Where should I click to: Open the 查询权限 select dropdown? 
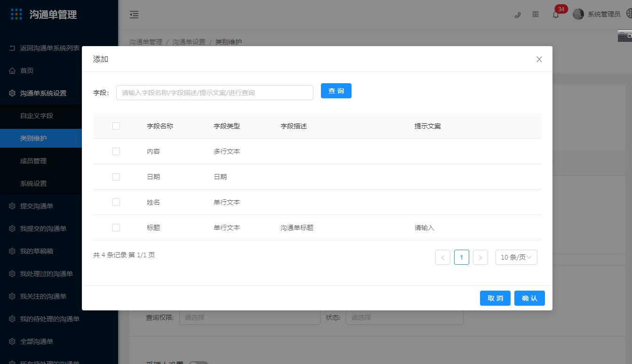point(250,317)
